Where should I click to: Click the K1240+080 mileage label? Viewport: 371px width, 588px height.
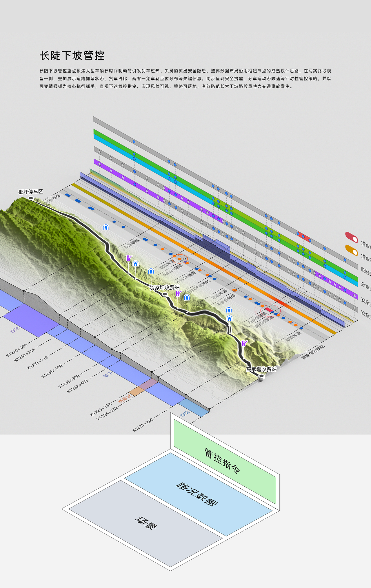tap(17, 350)
